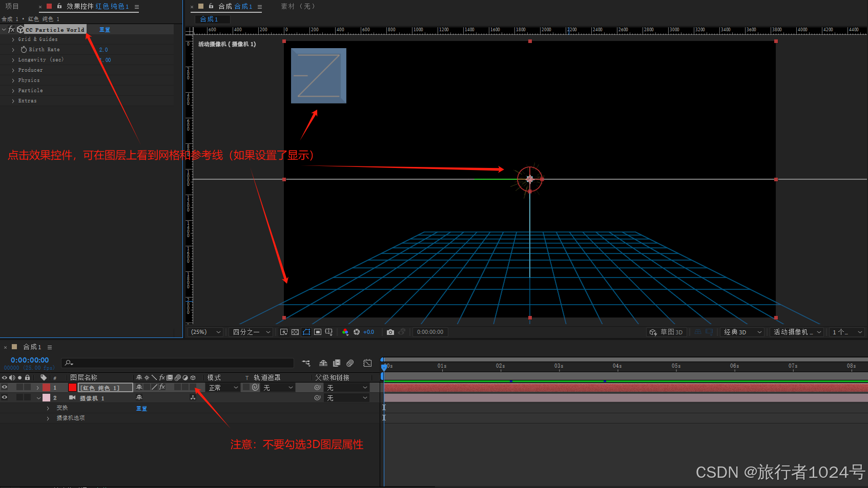Expand layer 1 red solid properties
This screenshot has width=868, height=488.
click(x=38, y=388)
